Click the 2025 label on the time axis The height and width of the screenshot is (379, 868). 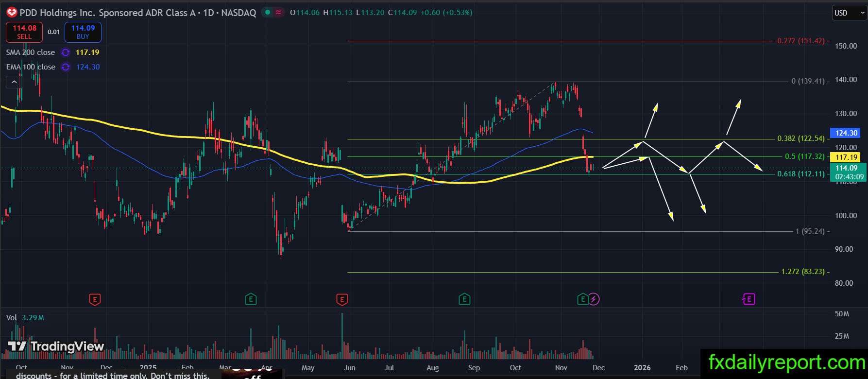(148, 368)
